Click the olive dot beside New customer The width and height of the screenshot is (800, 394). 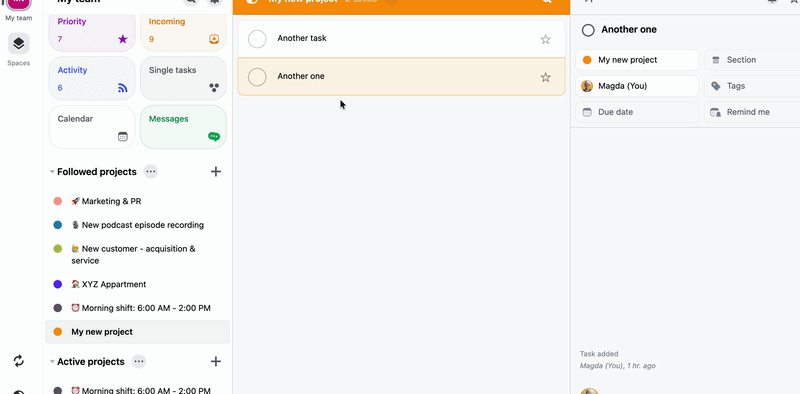(58, 249)
